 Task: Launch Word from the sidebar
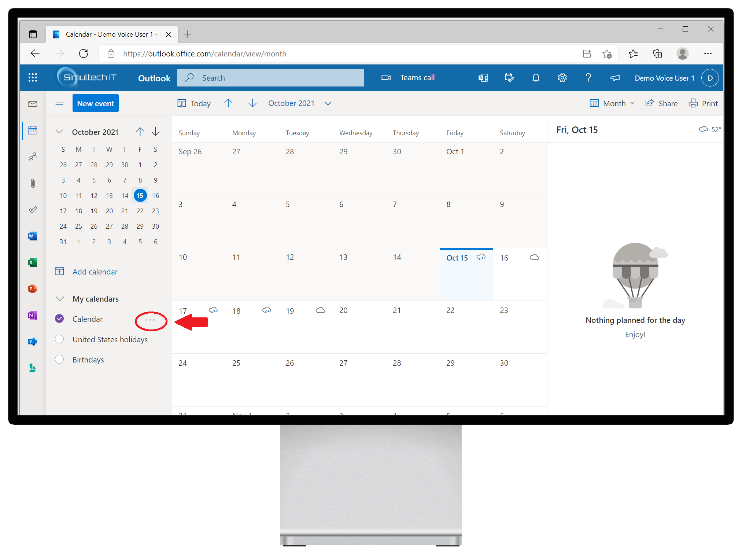coord(33,236)
